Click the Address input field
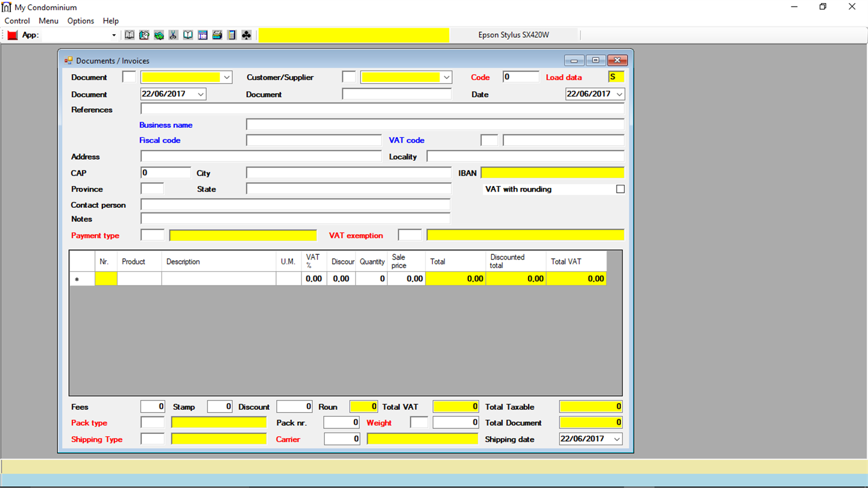Viewport: 868px width, 488px height. pos(261,157)
